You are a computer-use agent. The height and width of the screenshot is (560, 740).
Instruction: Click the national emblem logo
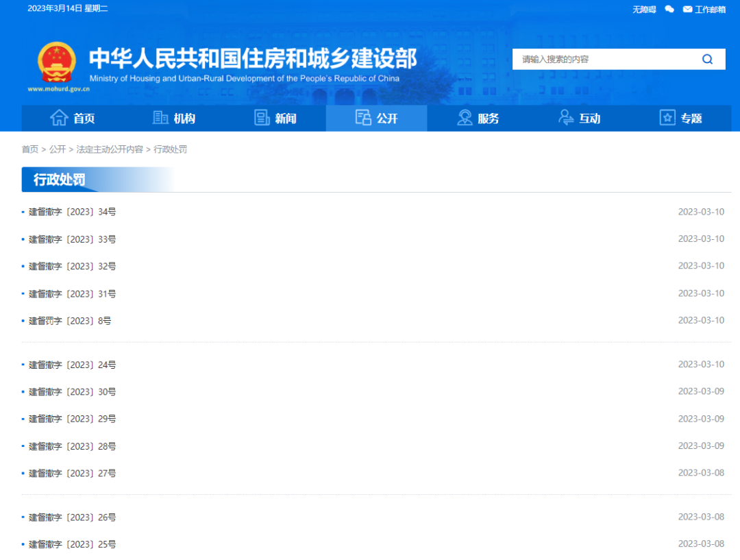[x=57, y=63]
